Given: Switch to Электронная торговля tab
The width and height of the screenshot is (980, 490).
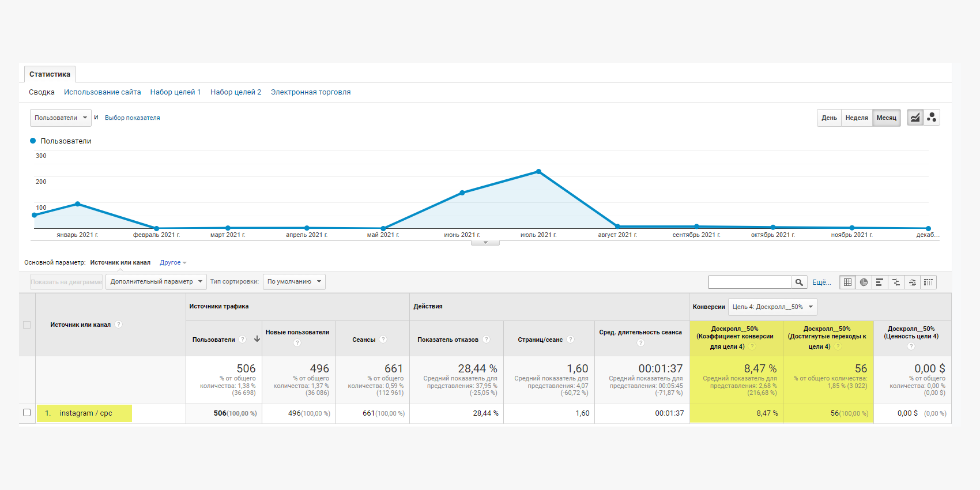Looking at the screenshot, I should tap(310, 92).
